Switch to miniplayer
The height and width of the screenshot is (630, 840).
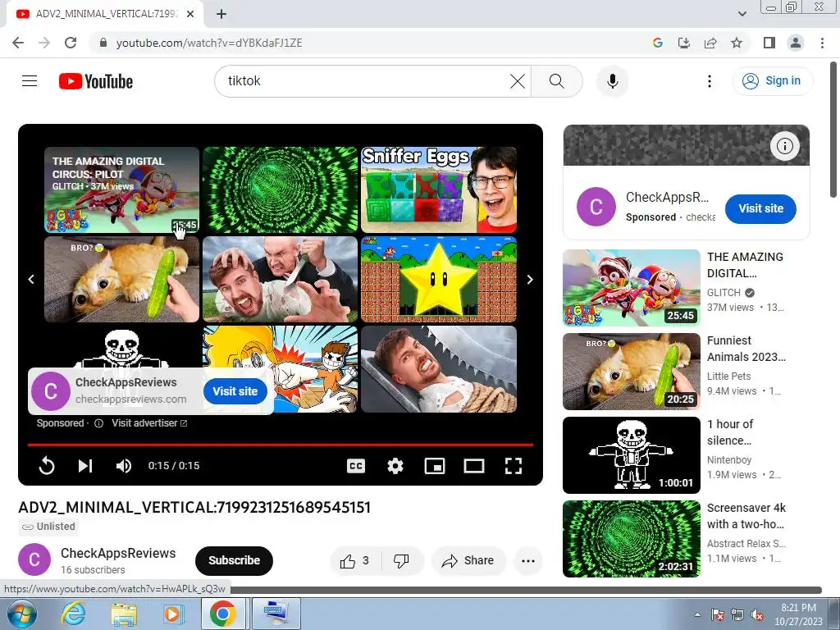pos(435,466)
